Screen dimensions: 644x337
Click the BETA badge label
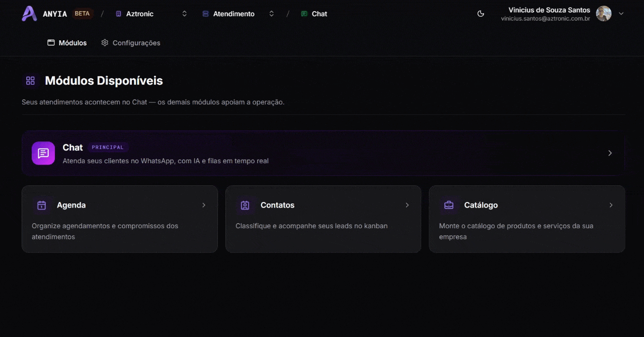pyautogui.click(x=82, y=14)
